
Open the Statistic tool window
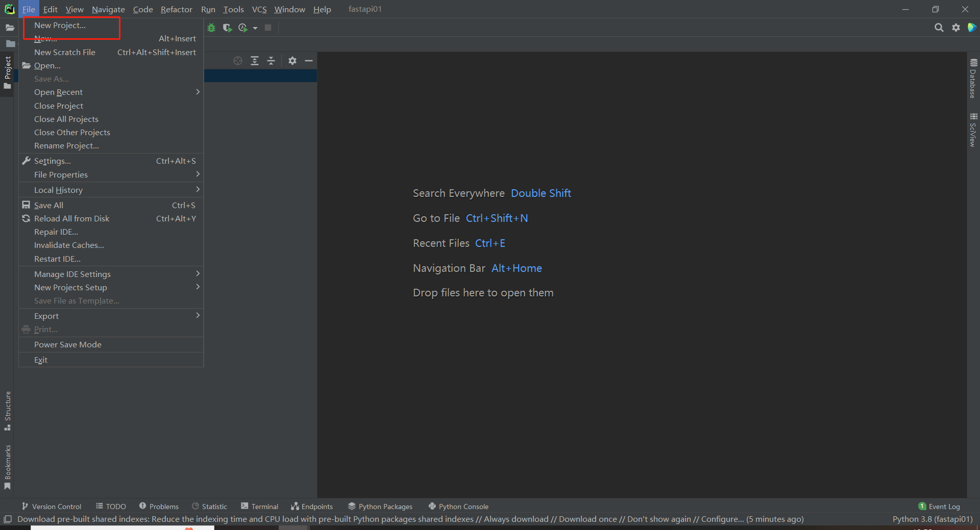point(209,507)
